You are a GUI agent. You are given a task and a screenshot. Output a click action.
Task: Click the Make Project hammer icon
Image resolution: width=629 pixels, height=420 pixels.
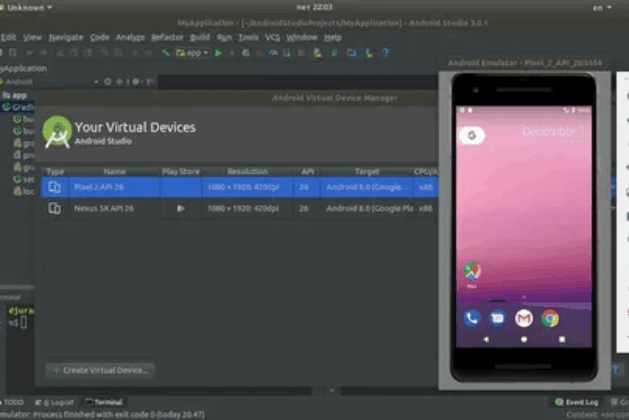pos(165,53)
